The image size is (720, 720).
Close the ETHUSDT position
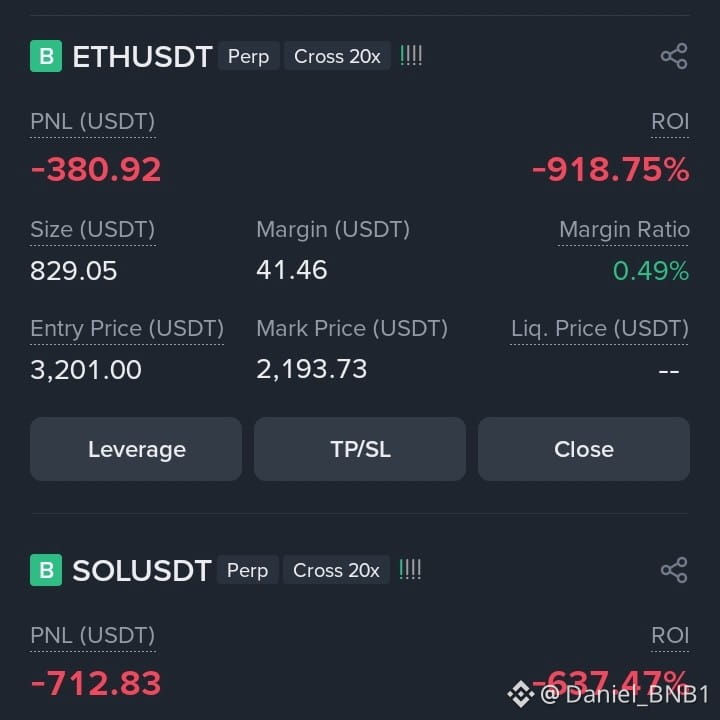point(584,449)
